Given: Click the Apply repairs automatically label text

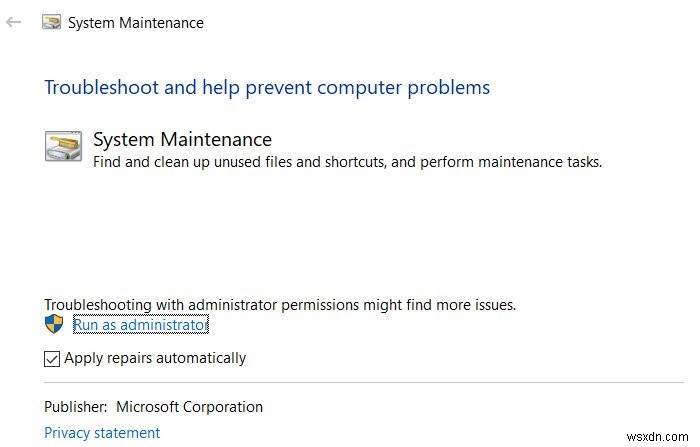Looking at the screenshot, I should (x=155, y=358).
